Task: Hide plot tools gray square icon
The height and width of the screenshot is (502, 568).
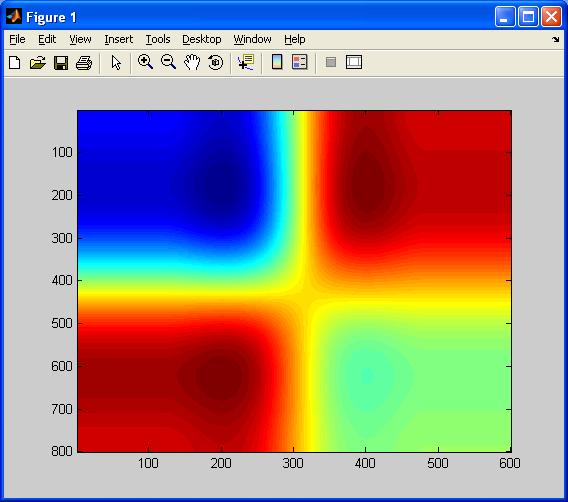Action: [331, 62]
